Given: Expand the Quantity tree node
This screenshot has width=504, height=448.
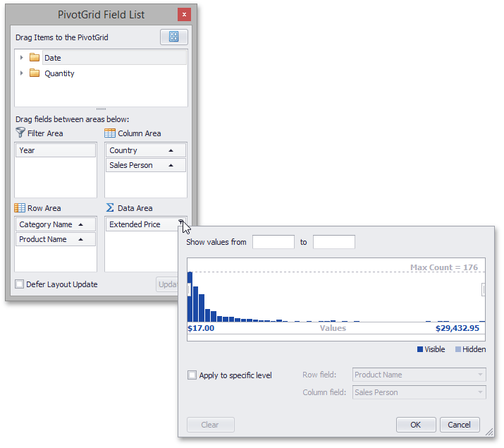Looking at the screenshot, I should 22,73.
